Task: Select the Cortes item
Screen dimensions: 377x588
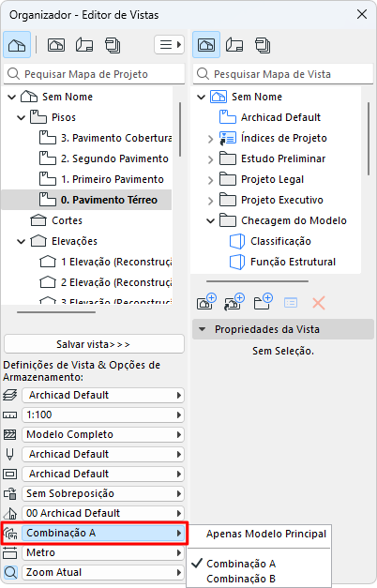Action: (x=56, y=220)
